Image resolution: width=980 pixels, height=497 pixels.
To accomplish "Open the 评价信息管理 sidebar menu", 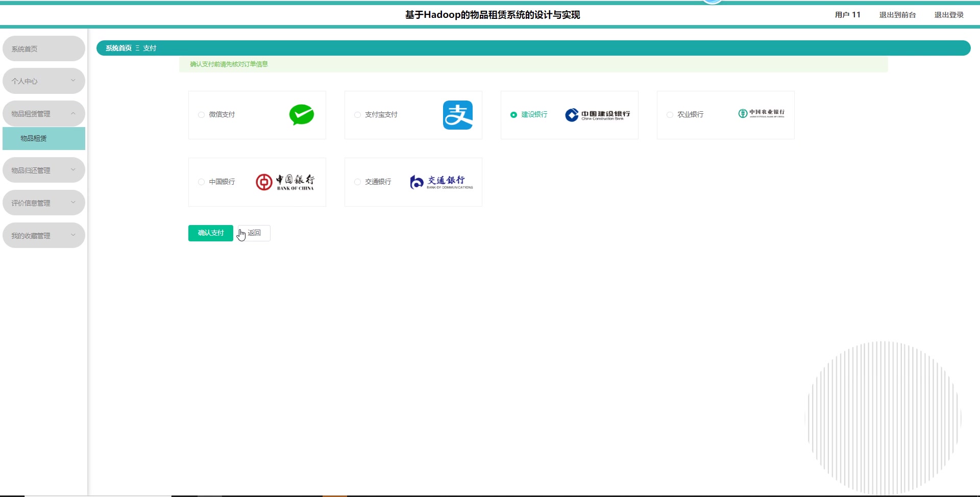I will click(x=44, y=203).
